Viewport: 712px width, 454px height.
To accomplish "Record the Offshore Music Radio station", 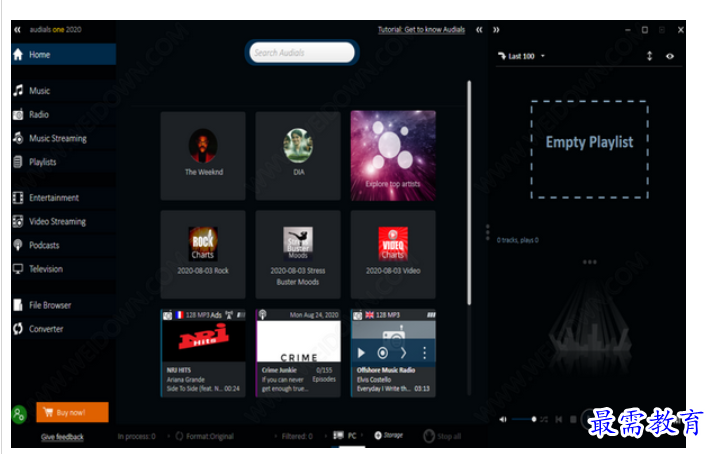I will coord(383,353).
